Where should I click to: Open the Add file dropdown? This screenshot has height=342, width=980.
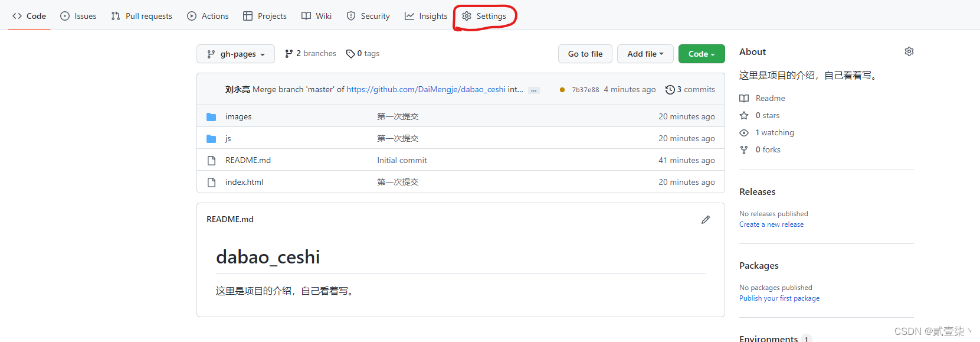tap(645, 54)
